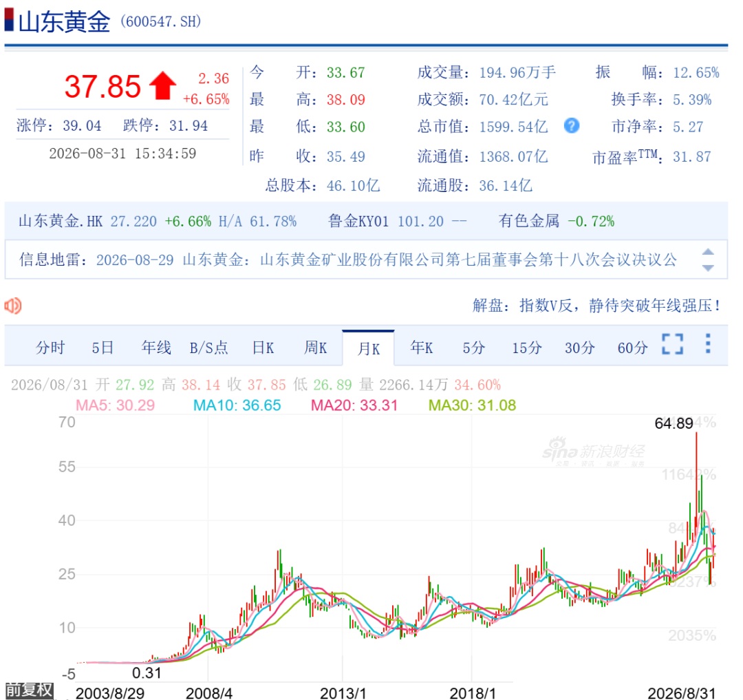Click the 振幅 12.65% value
Screen dimensions: 743x700
click(x=696, y=72)
